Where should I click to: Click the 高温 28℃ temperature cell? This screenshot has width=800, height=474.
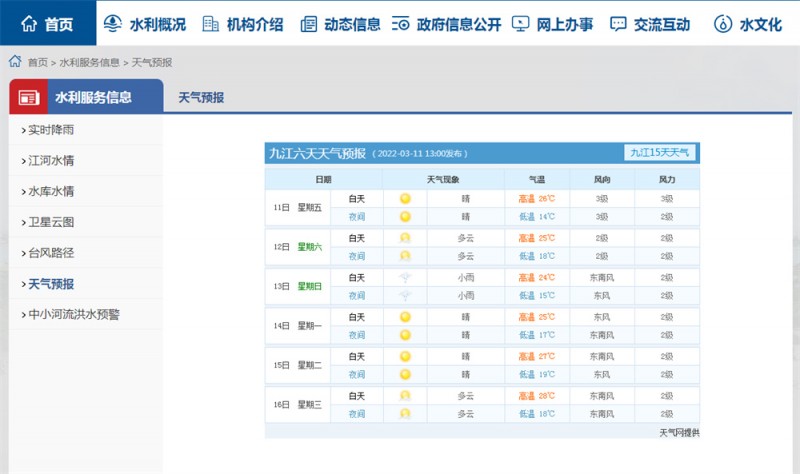tap(537, 395)
